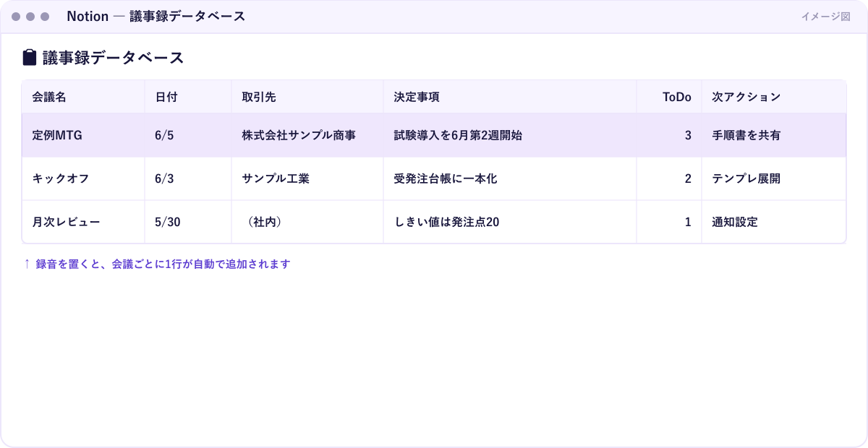Click the first window control dot in title bar

[16, 17]
